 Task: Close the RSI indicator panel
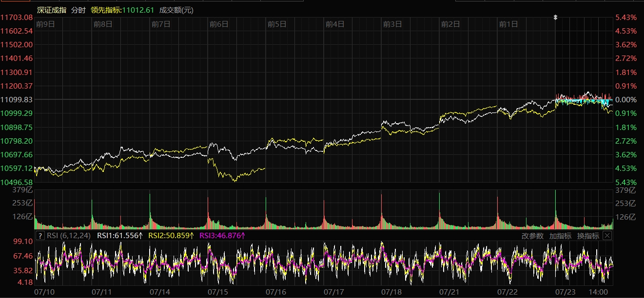pos(607,236)
